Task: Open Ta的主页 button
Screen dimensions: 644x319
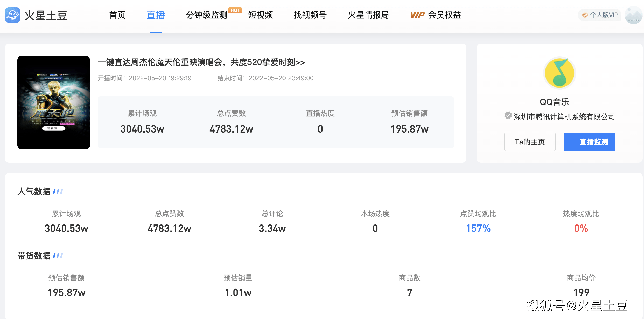Action: click(x=530, y=142)
